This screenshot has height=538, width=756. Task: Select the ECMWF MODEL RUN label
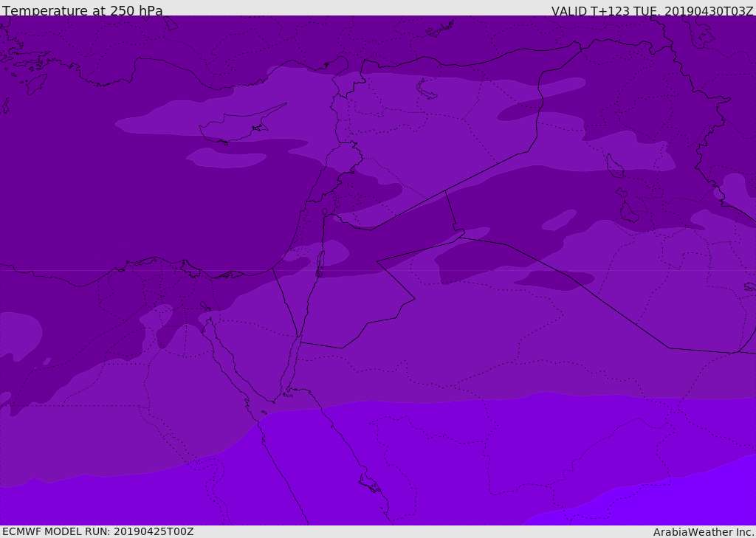(97, 531)
